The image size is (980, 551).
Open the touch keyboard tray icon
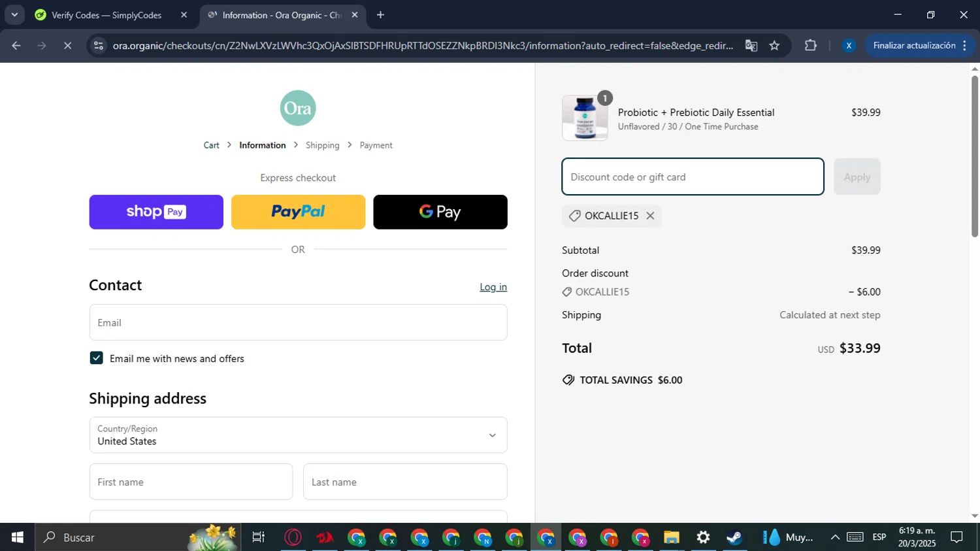tap(855, 537)
